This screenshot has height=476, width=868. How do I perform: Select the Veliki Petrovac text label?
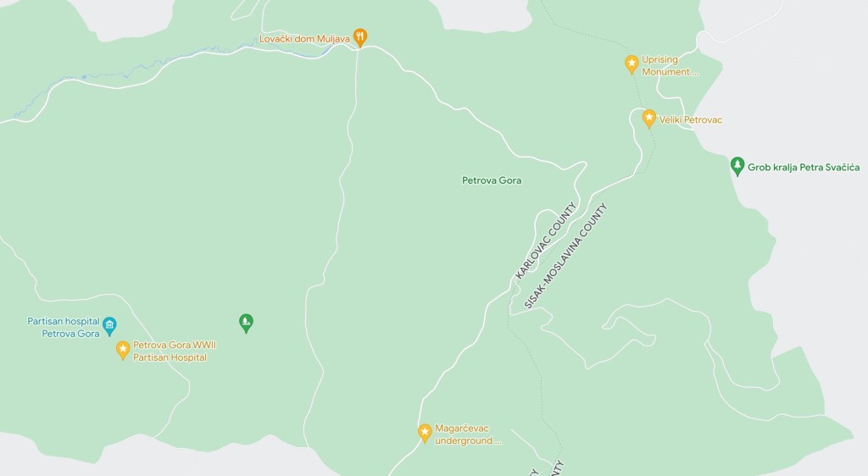point(690,120)
